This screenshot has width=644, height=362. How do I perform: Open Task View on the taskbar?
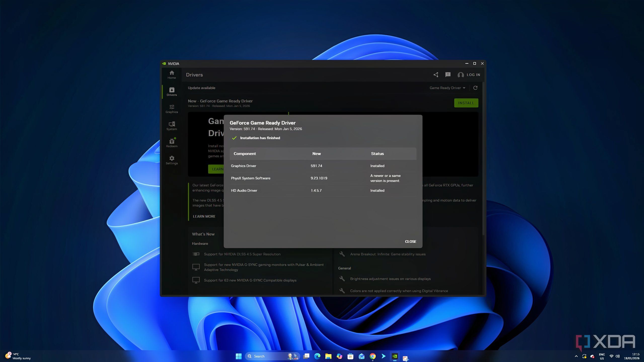click(x=306, y=356)
